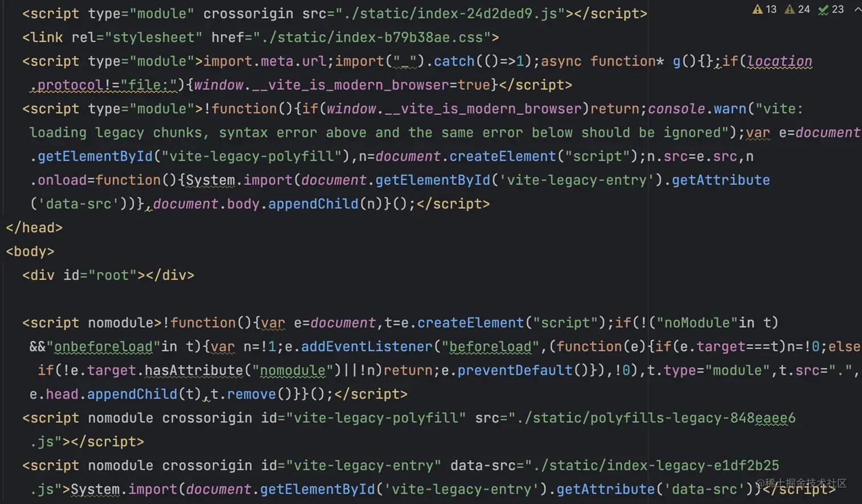Image resolution: width=862 pixels, height=504 pixels.
Task: Click the 'async' keyword before function* g
Action: click(x=561, y=61)
